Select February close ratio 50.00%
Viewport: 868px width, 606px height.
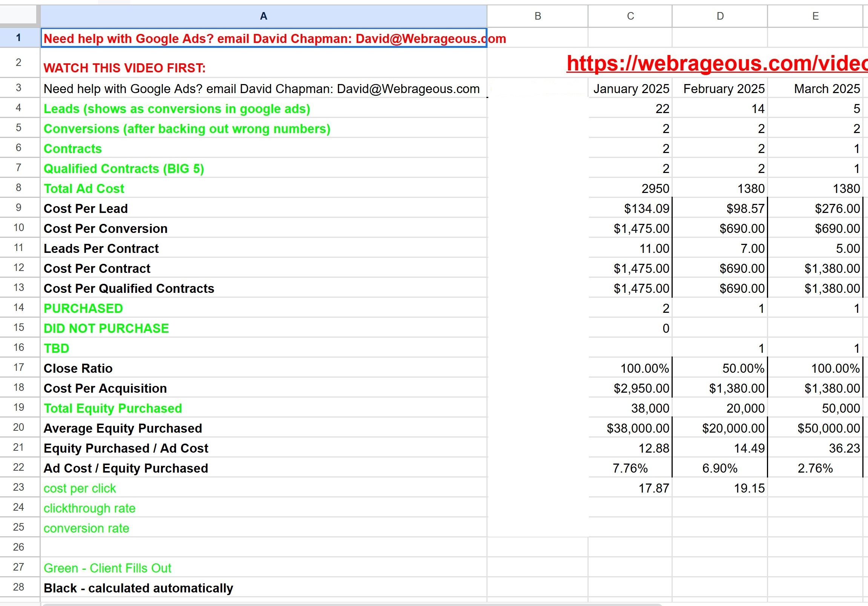720,368
